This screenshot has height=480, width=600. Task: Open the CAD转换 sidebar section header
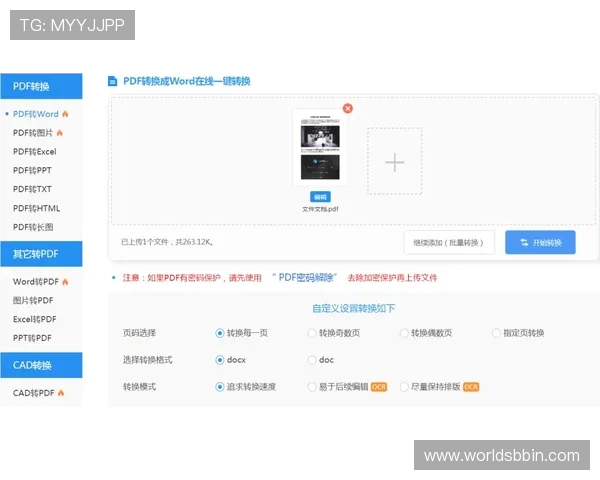tap(41, 365)
